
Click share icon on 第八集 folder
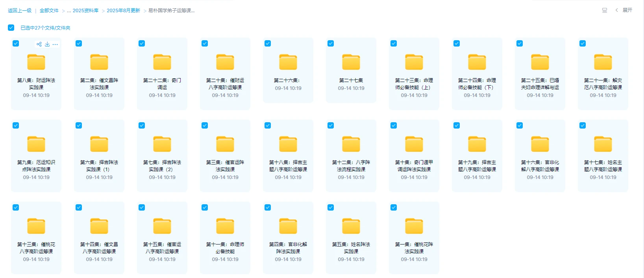[39, 44]
